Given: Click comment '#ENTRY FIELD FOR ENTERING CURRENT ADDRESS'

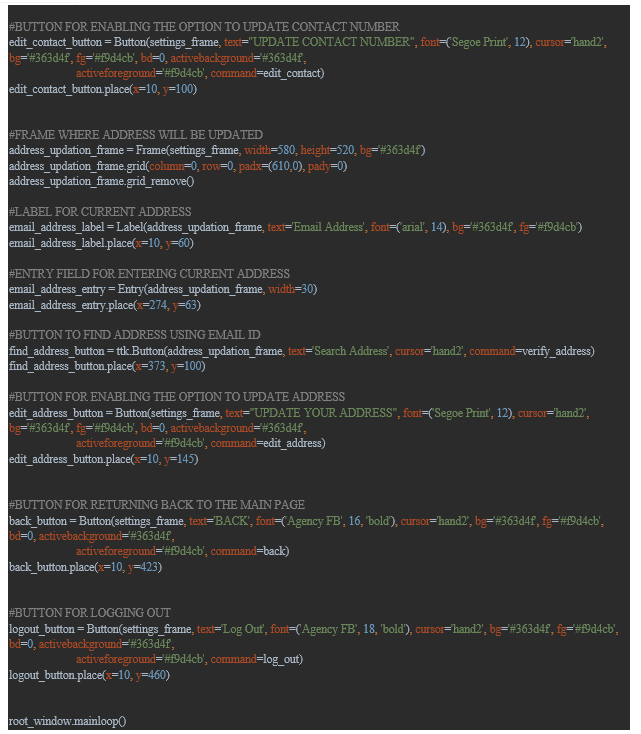Looking at the screenshot, I should pyautogui.click(x=149, y=273).
